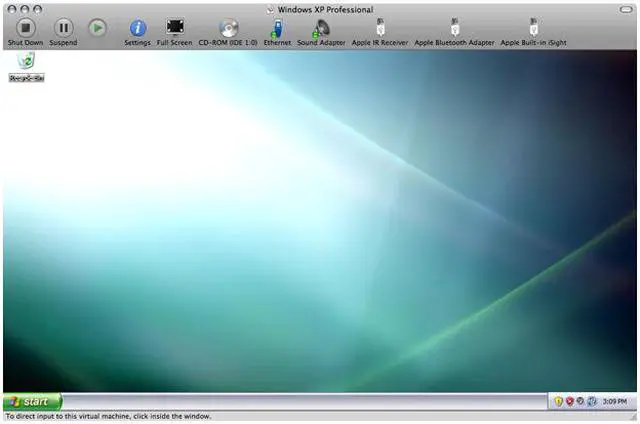Open the Windows start menu
640x424 pixels.
point(32,402)
